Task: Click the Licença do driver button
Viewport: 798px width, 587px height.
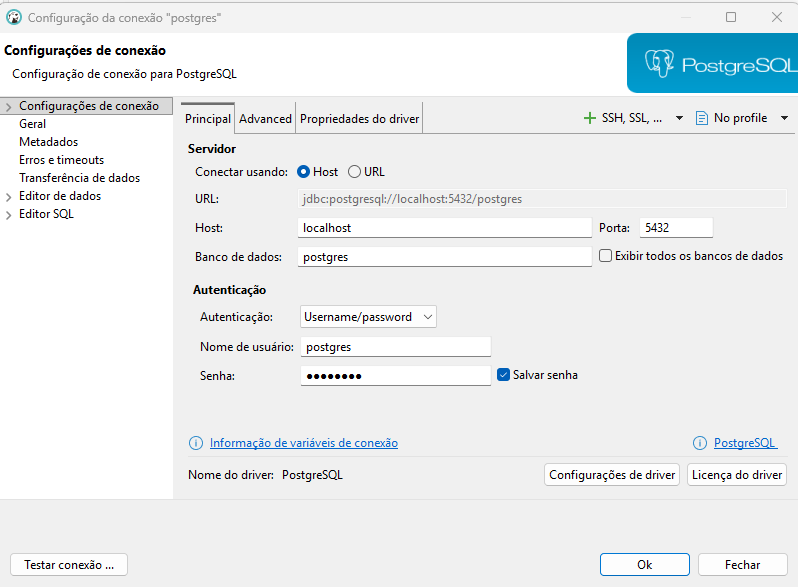Action: [x=737, y=474]
